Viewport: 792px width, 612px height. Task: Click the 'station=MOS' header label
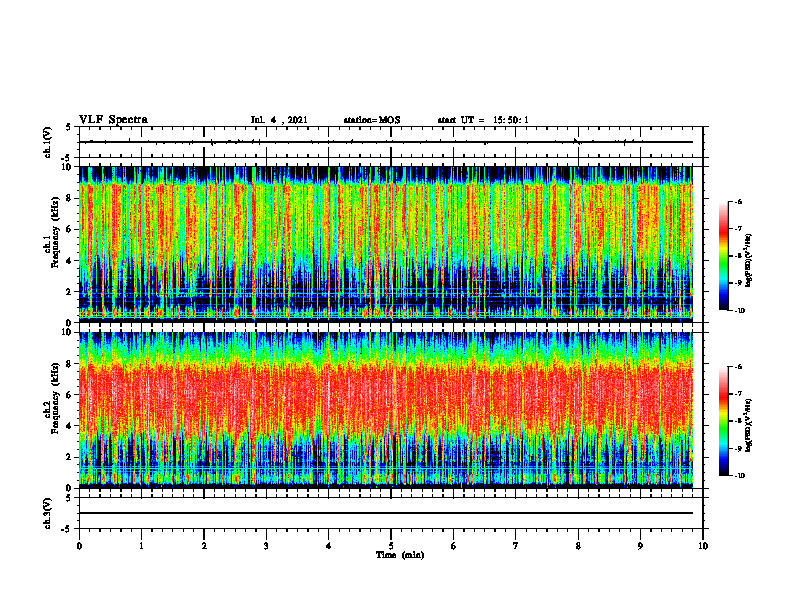pos(372,120)
